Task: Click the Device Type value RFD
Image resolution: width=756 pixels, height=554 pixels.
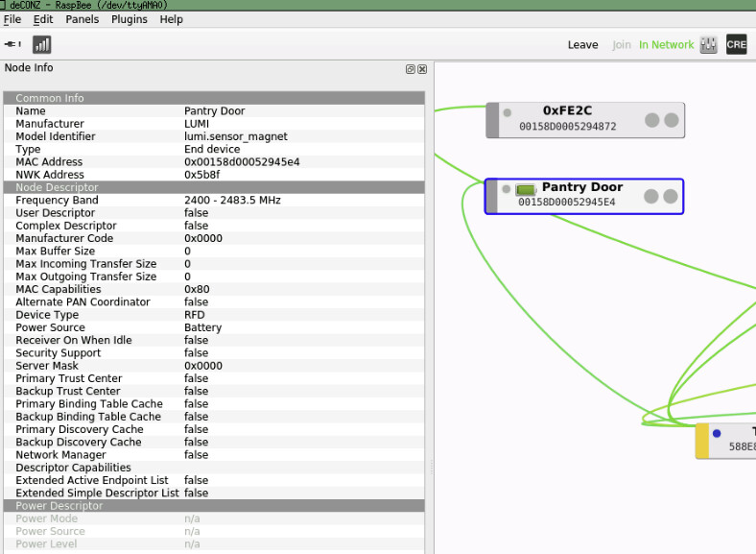Action: point(195,315)
